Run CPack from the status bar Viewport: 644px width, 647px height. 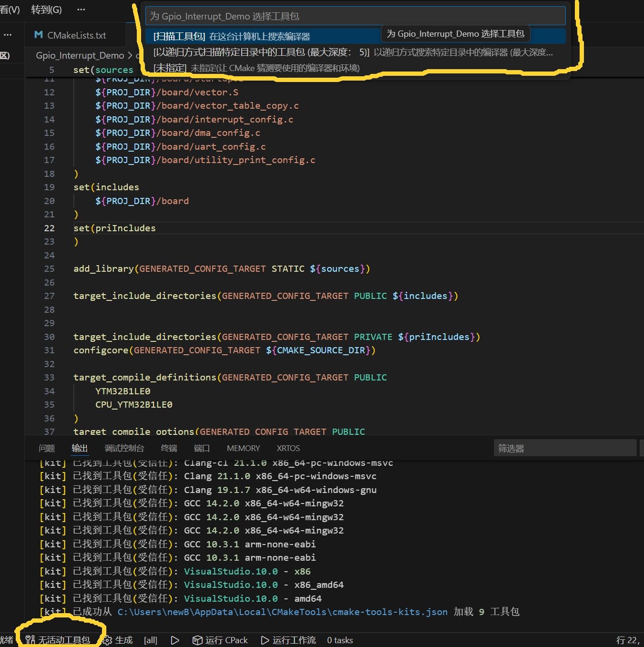click(x=220, y=640)
